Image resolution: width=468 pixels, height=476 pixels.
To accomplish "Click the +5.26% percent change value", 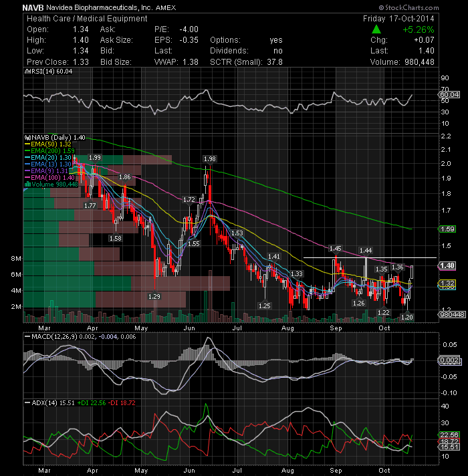I will tap(419, 29).
